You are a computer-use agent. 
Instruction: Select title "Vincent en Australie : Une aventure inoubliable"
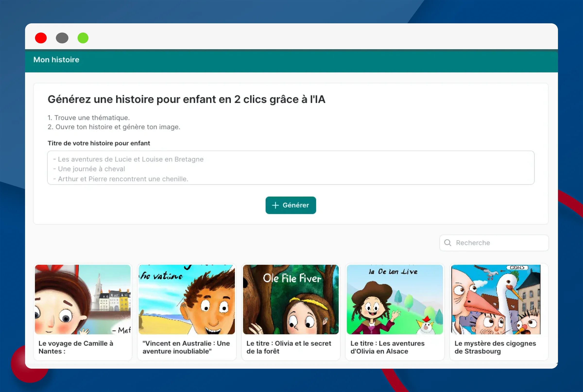[x=186, y=347]
